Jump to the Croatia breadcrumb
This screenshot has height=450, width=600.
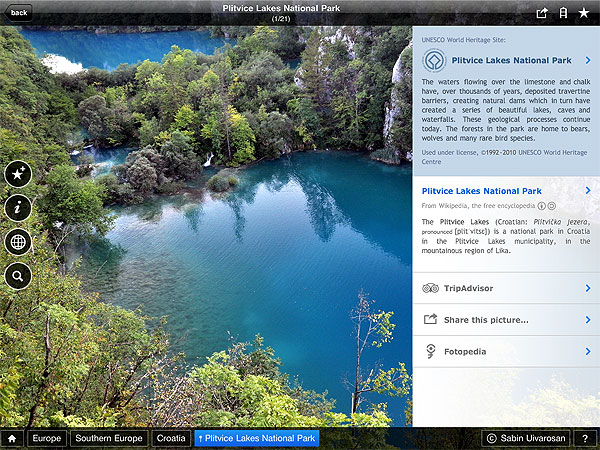[170, 438]
